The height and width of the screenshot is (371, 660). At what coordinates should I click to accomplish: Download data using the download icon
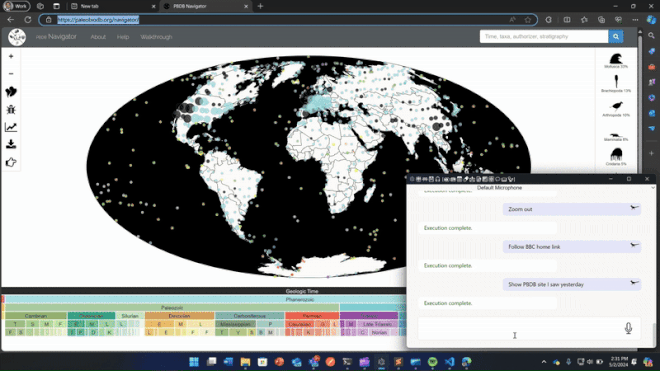[x=11, y=144]
